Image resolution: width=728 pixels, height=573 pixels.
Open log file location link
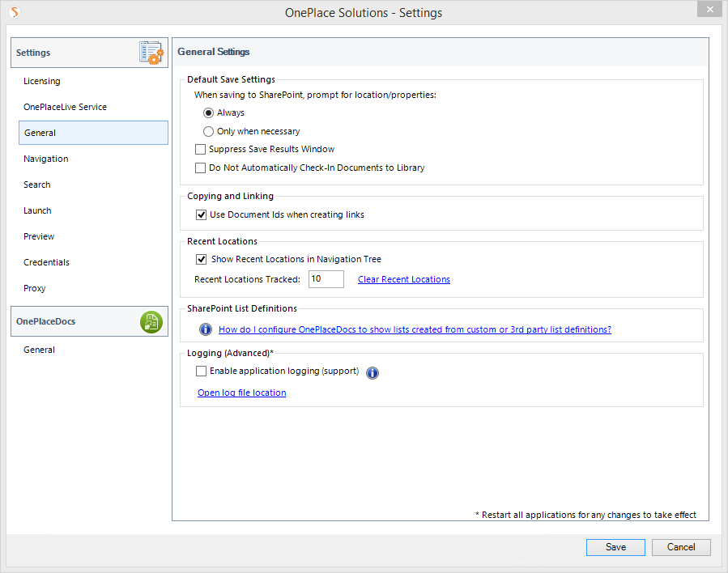coord(241,393)
